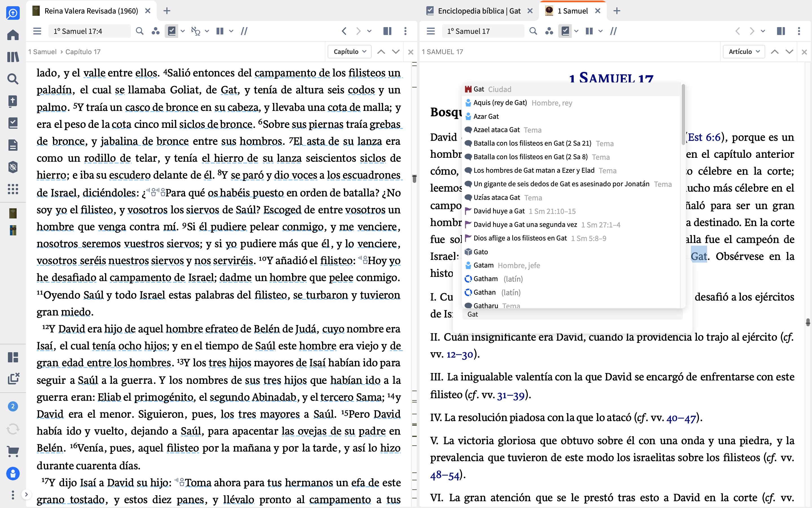Expand the sidebar with the bottom chevron arrow
Screen dimensions: 812x508
click(x=26, y=494)
